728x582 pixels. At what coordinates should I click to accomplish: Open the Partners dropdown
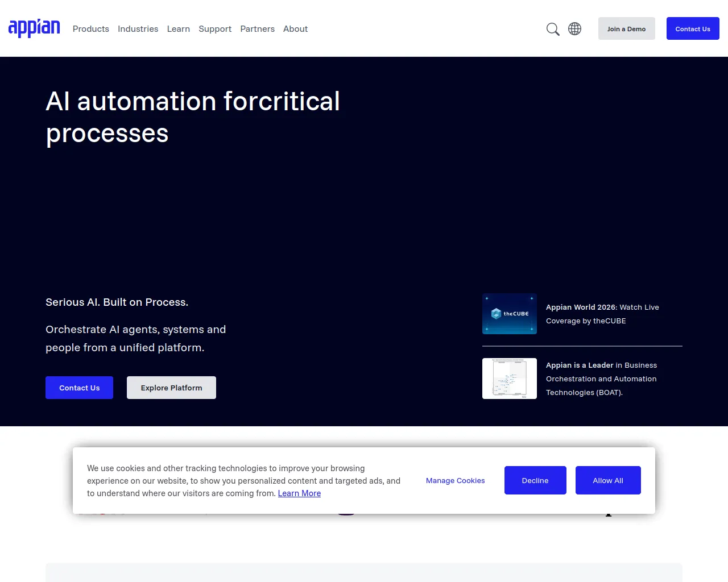(257, 29)
